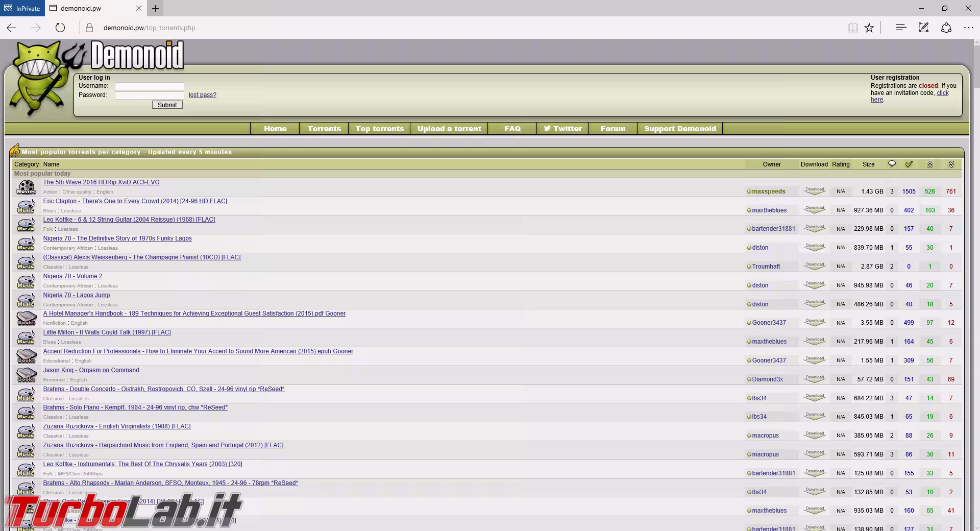The image size is (980, 531).
Task: Click the InPrivate indicator badge
Action: pyautogui.click(x=22, y=8)
